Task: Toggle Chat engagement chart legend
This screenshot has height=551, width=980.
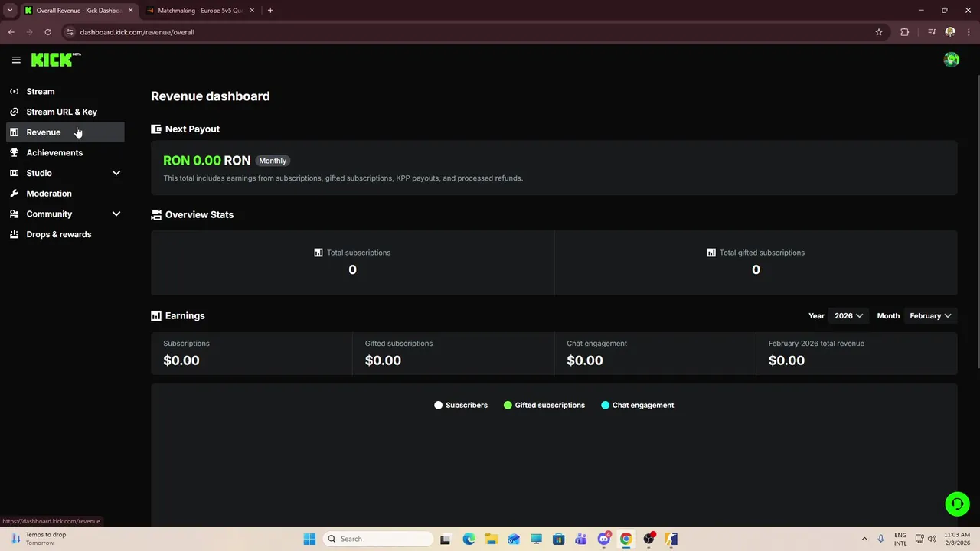Action: pyautogui.click(x=638, y=405)
